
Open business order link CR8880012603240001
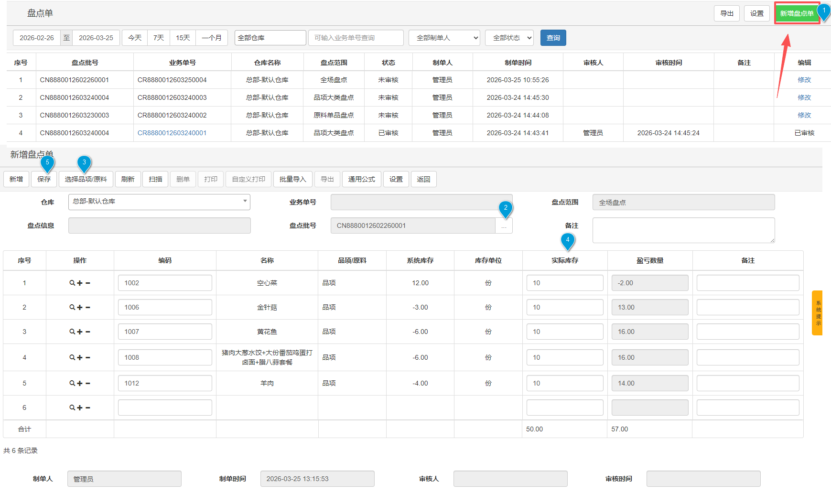point(172,133)
